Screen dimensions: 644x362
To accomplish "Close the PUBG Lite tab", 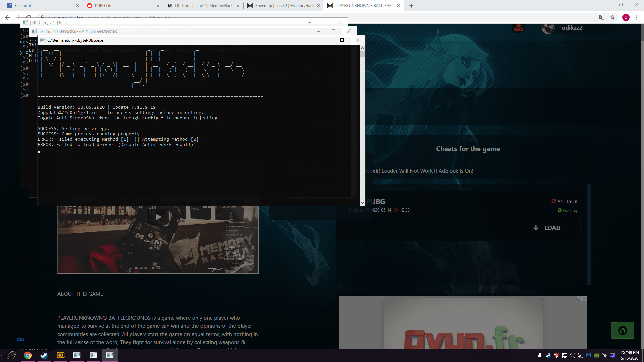I will click(x=158, y=6).
